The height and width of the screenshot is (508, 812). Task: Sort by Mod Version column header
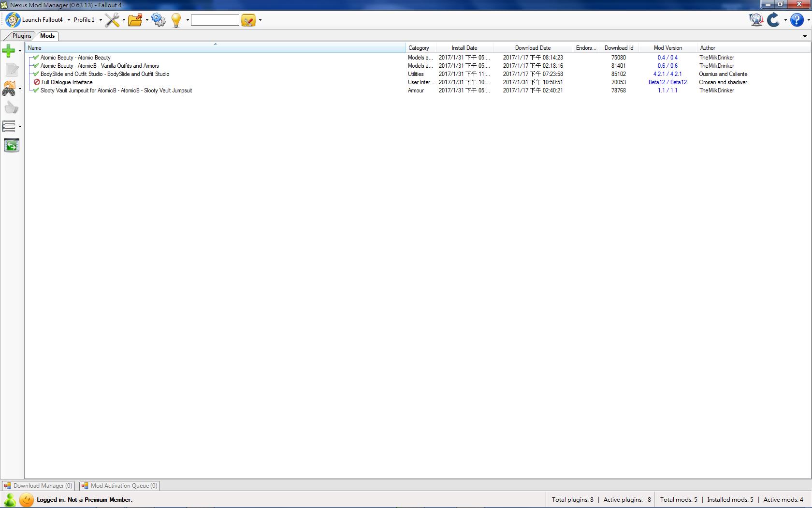pos(668,48)
